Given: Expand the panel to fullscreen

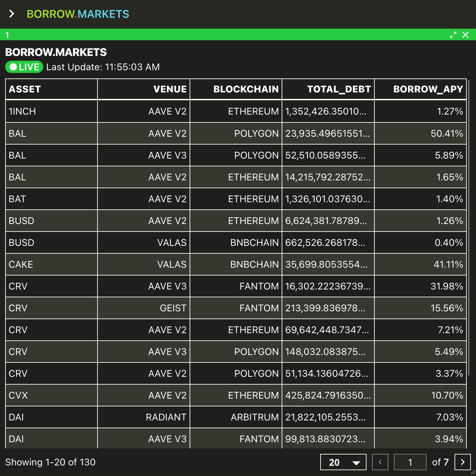Looking at the screenshot, I should (453, 35).
